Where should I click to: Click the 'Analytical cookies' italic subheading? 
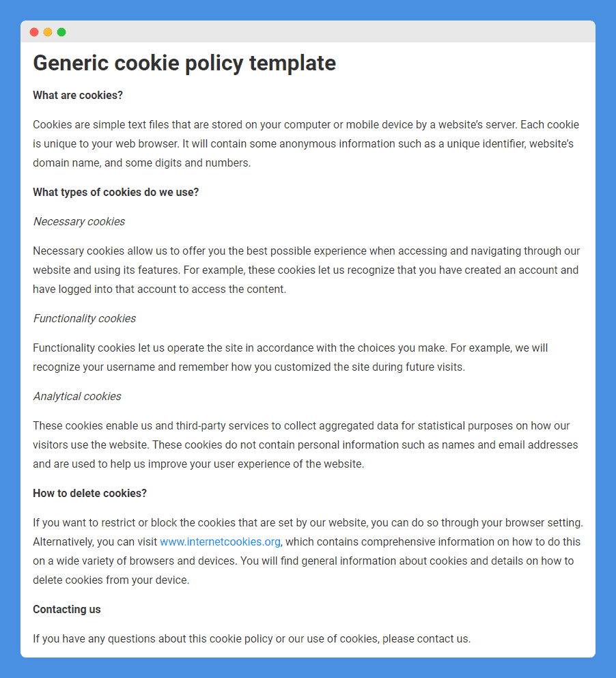pos(77,396)
